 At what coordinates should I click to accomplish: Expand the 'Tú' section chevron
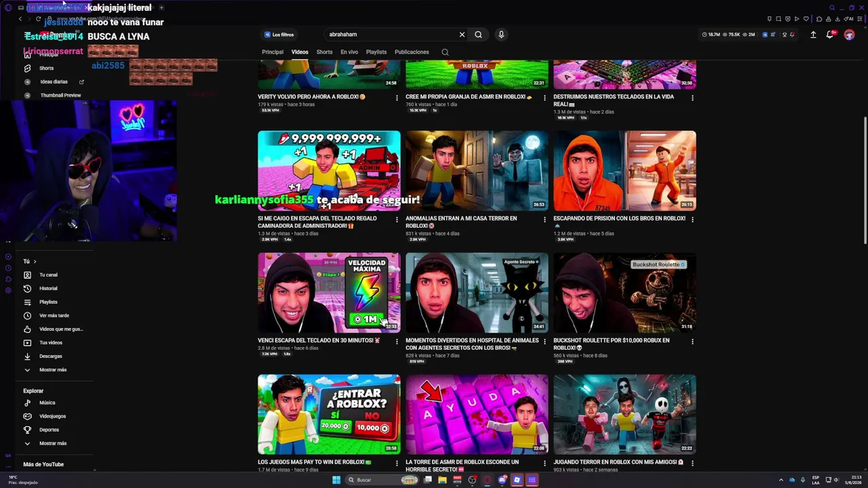(35, 262)
